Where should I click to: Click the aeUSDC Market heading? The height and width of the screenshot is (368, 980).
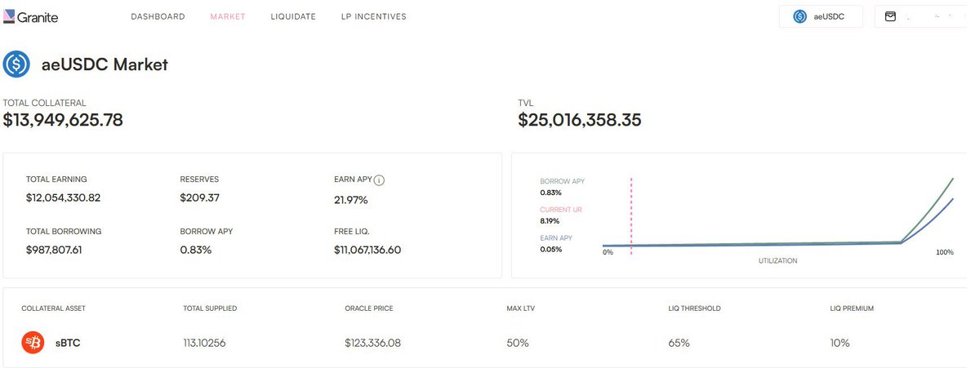click(105, 64)
